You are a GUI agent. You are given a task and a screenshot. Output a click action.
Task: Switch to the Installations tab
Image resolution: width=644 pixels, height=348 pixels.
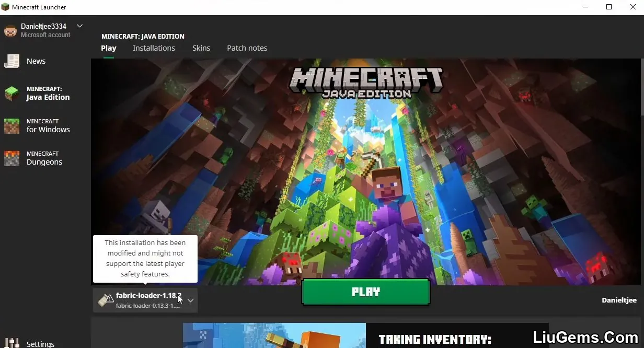coord(154,48)
